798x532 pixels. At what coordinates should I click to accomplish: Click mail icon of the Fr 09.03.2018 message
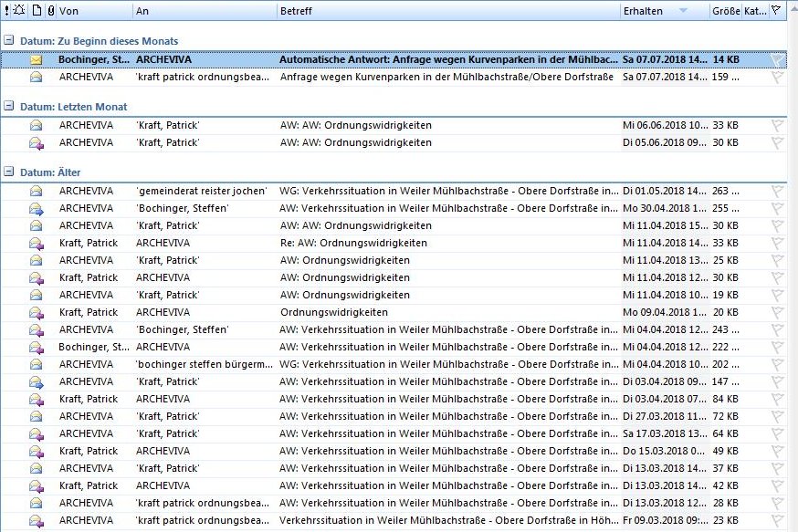click(x=37, y=520)
